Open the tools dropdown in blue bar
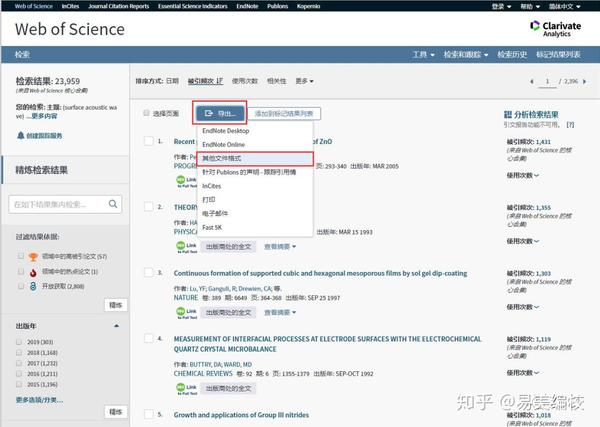 [423, 54]
